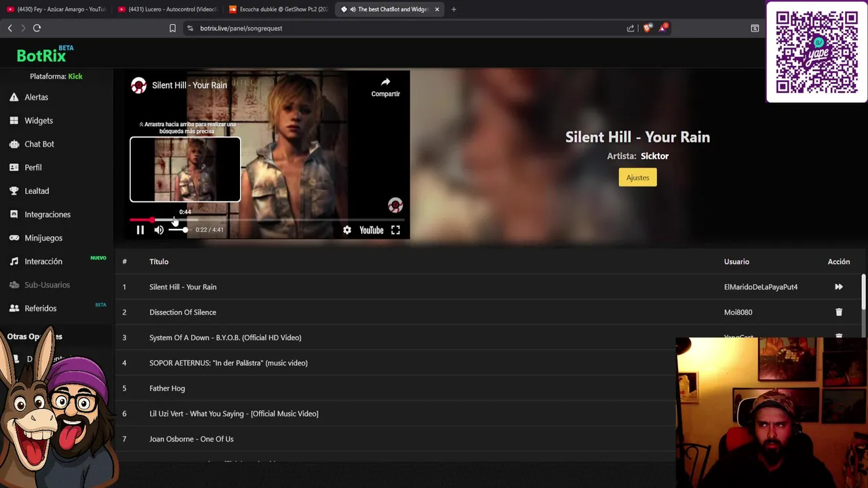Click the user Moi8080

pos(738,312)
